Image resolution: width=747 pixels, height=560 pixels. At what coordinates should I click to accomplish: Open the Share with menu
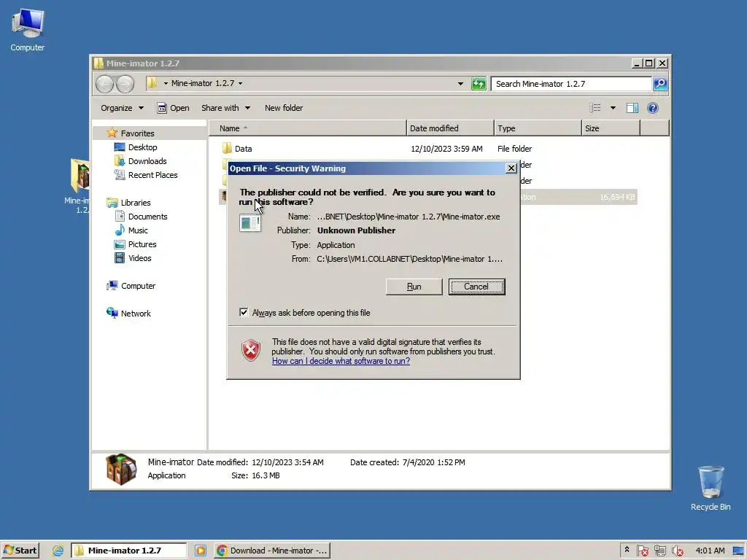coord(225,108)
